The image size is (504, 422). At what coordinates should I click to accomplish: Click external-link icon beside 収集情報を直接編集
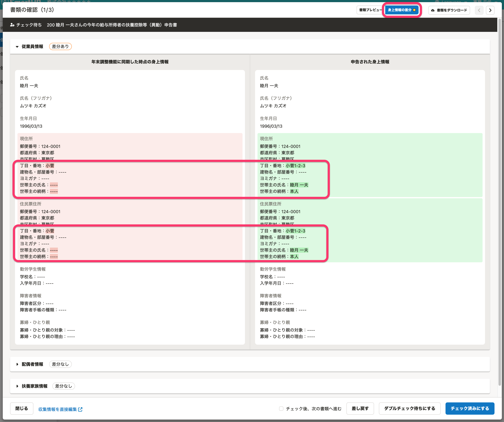(80, 409)
